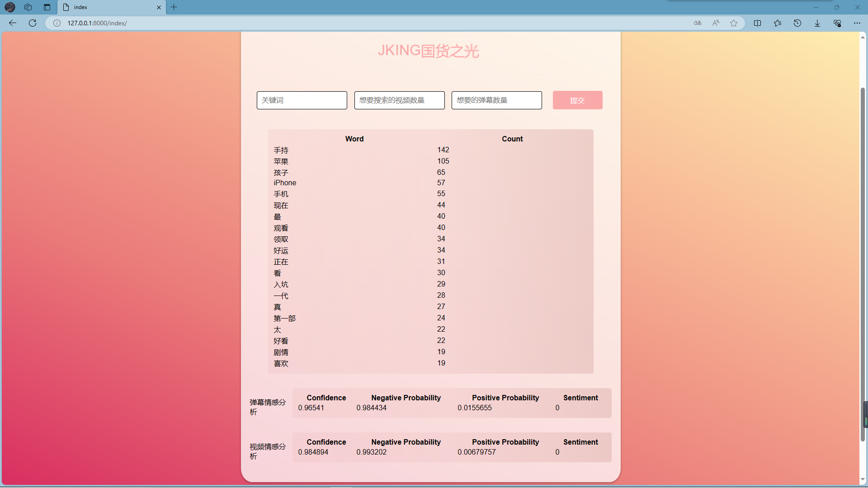Close the index tab
Image resolution: width=868 pixels, height=488 pixels.
(159, 7)
